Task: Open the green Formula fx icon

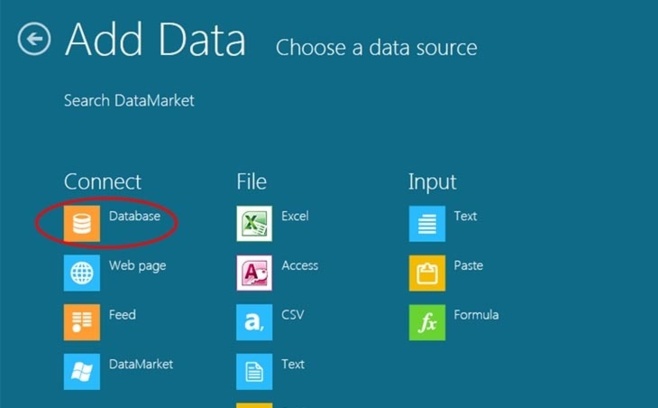Action: (x=427, y=322)
